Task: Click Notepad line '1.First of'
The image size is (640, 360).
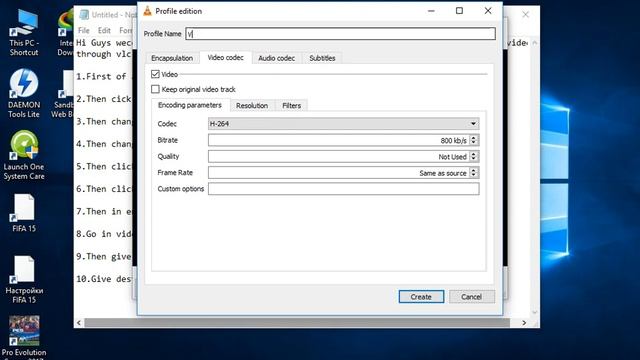Action: [101, 76]
